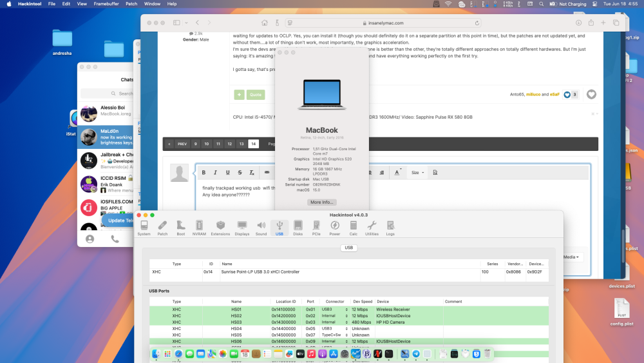This screenshot has width=644, height=363.
Task: Open the Patch tool in Hackintool
Action: 163,228
